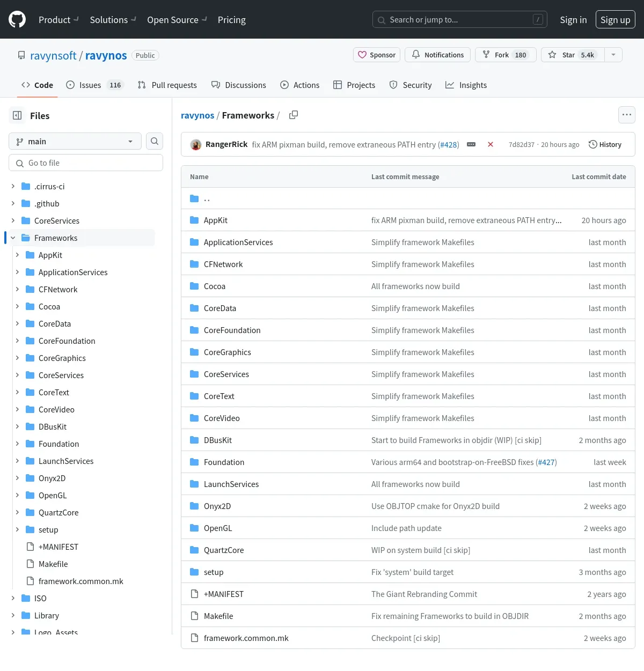This screenshot has width=644, height=671.
Task: Open the parent directory '..' row
Action: click(408, 198)
